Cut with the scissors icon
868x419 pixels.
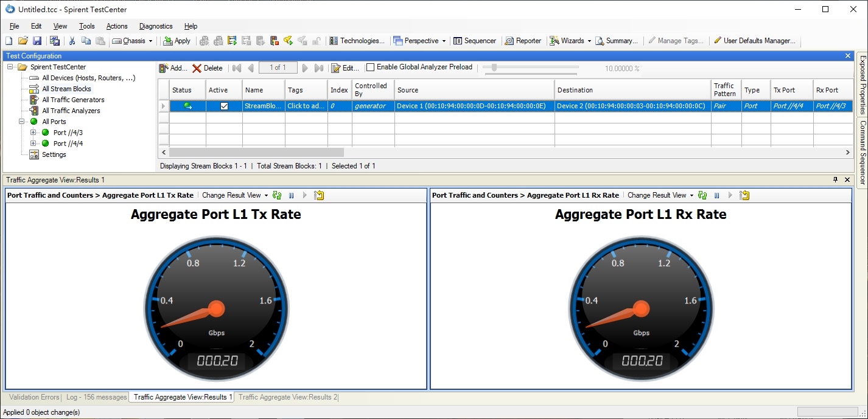[72, 41]
